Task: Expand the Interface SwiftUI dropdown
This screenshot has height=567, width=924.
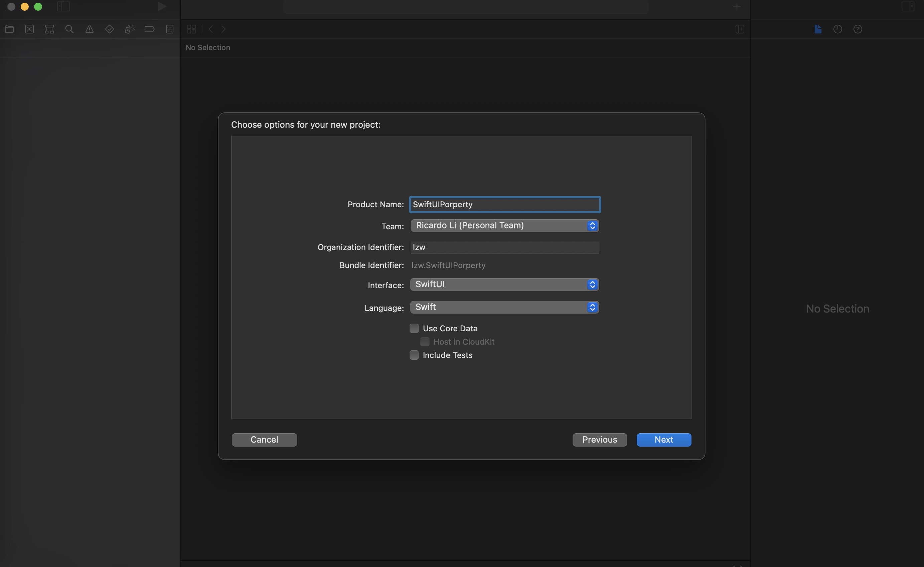Action: click(504, 285)
